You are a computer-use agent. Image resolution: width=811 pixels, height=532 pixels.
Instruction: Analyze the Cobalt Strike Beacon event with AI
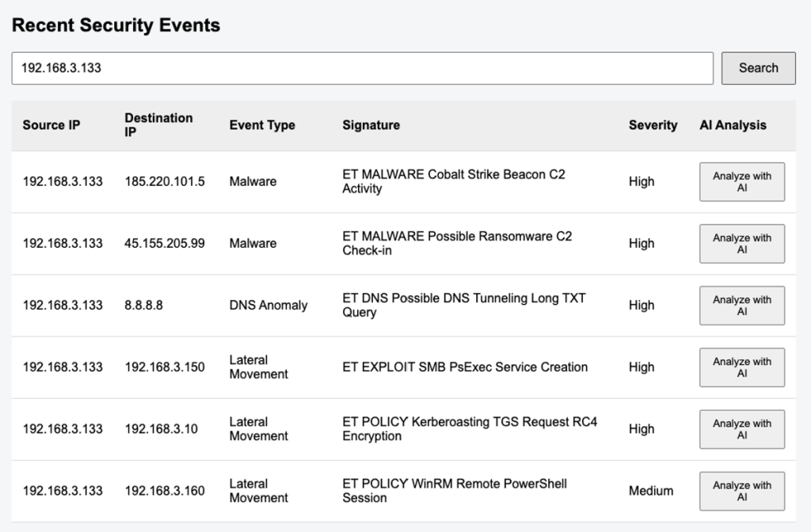[x=741, y=181]
